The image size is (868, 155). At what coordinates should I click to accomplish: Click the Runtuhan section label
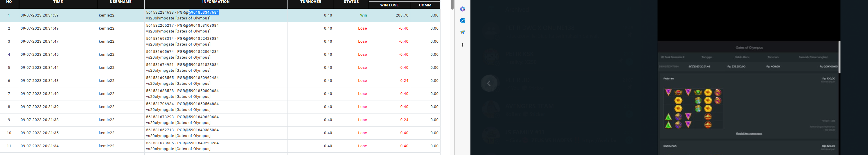(670, 146)
